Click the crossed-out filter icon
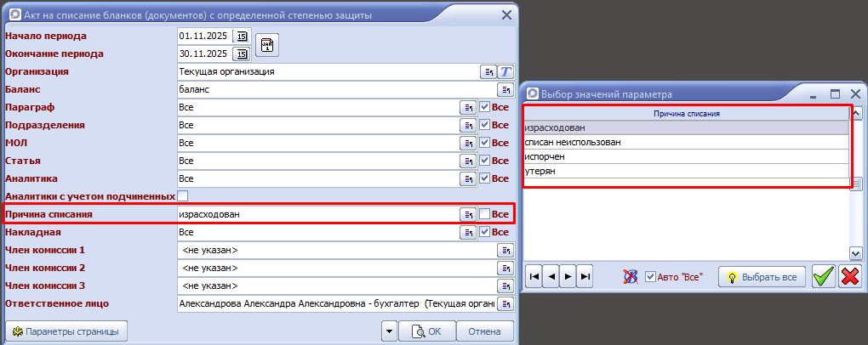The height and width of the screenshot is (345, 868). pyautogui.click(x=631, y=276)
